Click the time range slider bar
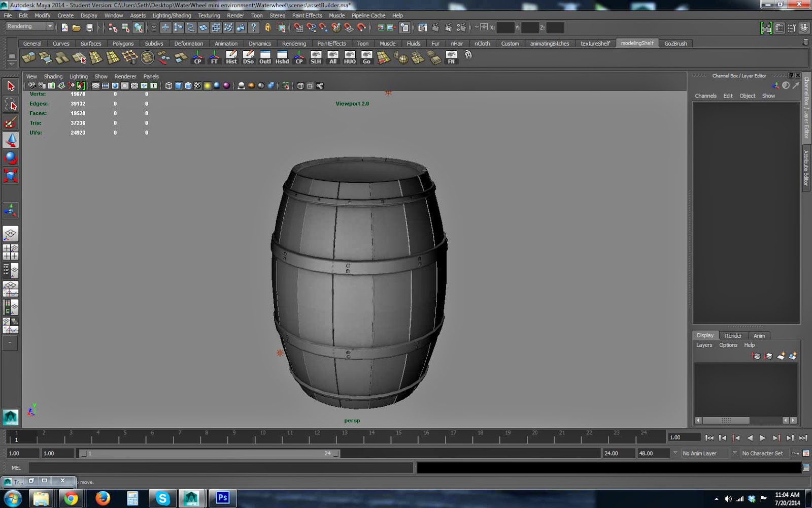The height and width of the screenshot is (508, 812). pyautogui.click(x=208, y=453)
